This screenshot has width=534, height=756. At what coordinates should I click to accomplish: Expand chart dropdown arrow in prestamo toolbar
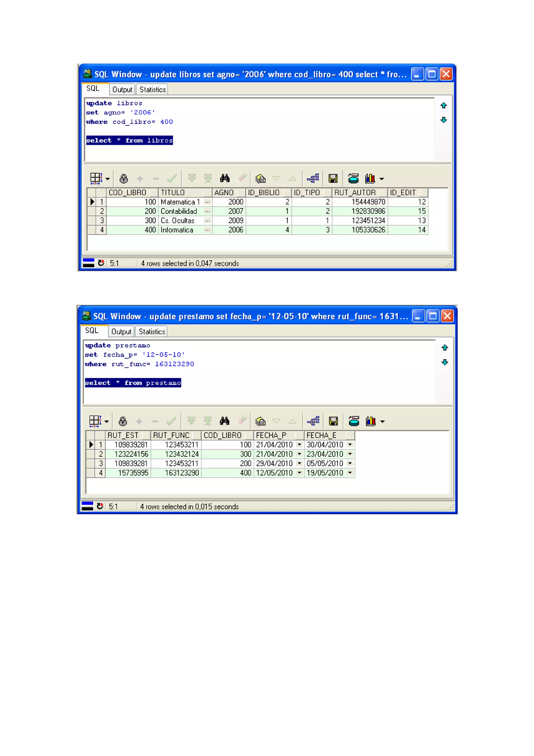382,422
